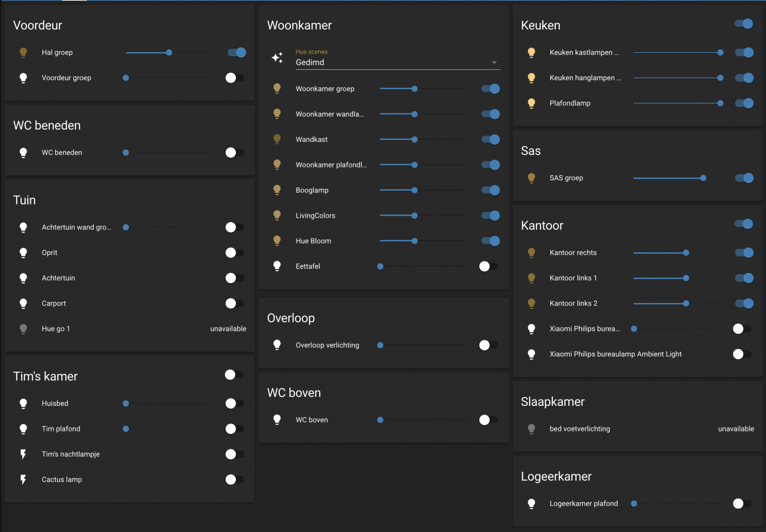Turn on the Voordeur groep switch

(234, 78)
